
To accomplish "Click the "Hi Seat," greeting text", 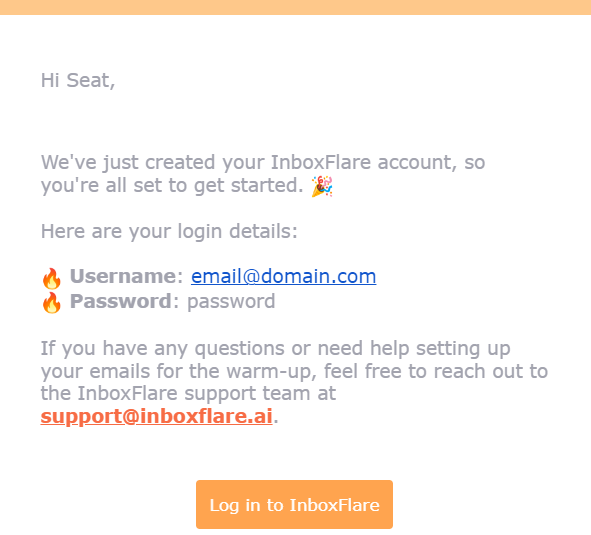I will pos(78,81).
